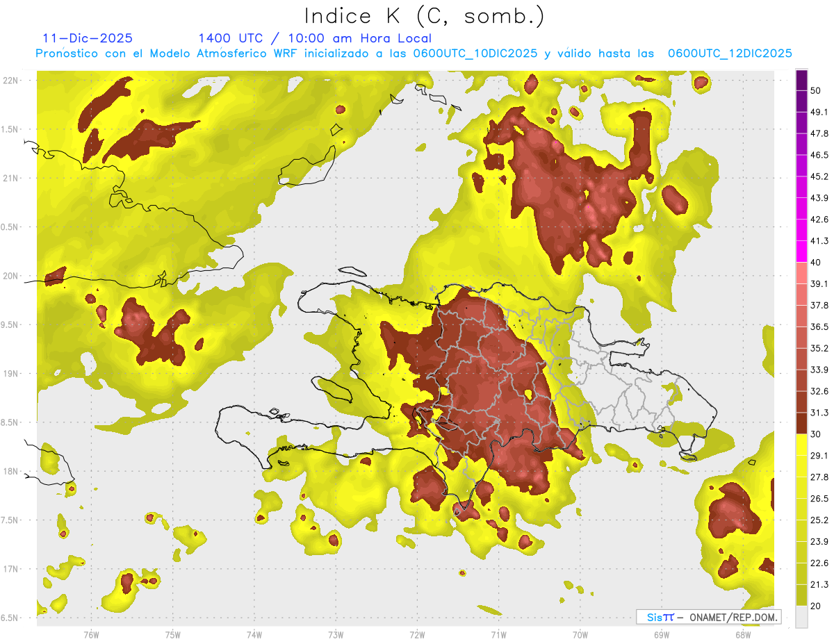Screen dimensions: 834x644
Task: Select the date text "11-Dic-2025"
Action: click(88, 38)
